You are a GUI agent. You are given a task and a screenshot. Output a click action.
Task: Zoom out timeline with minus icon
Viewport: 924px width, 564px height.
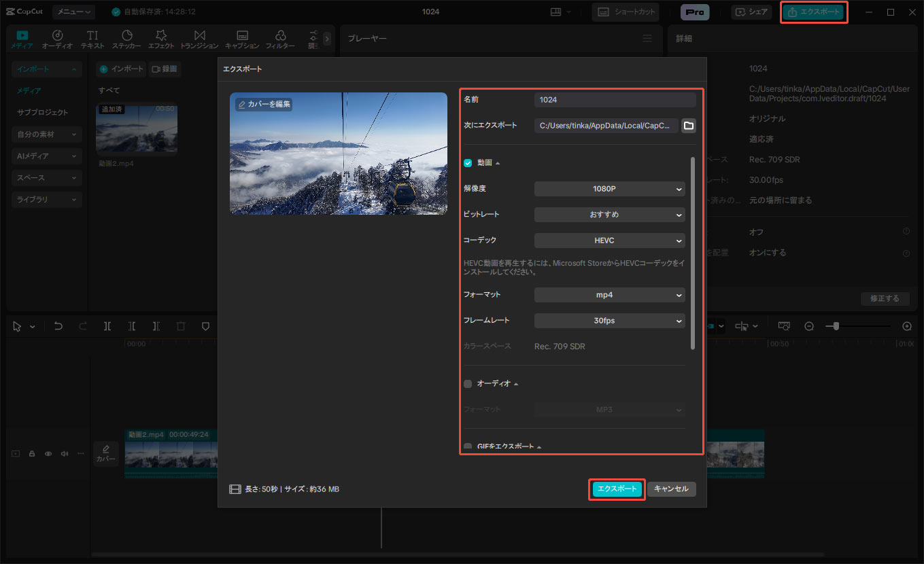point(809,326)
